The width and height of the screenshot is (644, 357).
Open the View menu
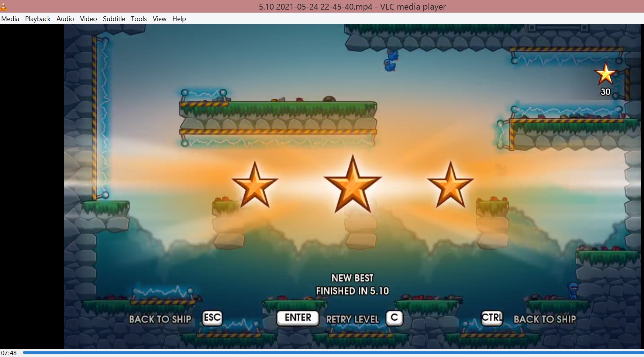(159, 19)
